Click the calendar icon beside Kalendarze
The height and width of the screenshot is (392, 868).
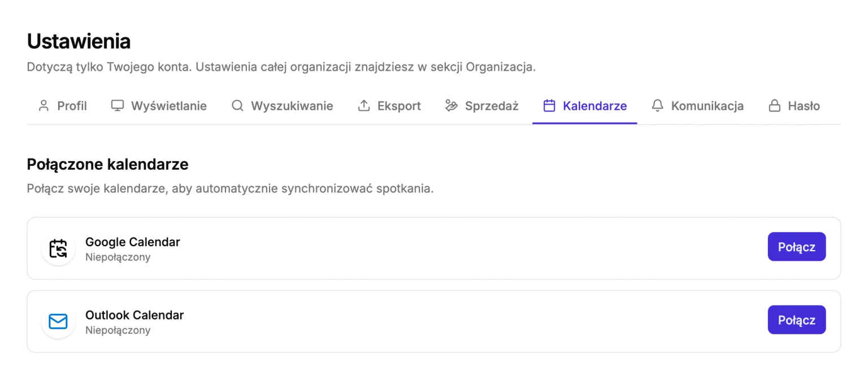[549, 106]
